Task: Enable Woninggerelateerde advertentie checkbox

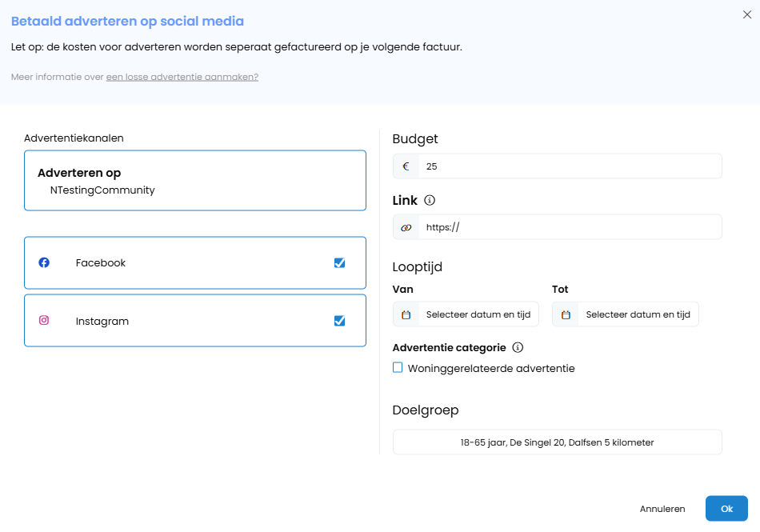Action: (398, 368)
